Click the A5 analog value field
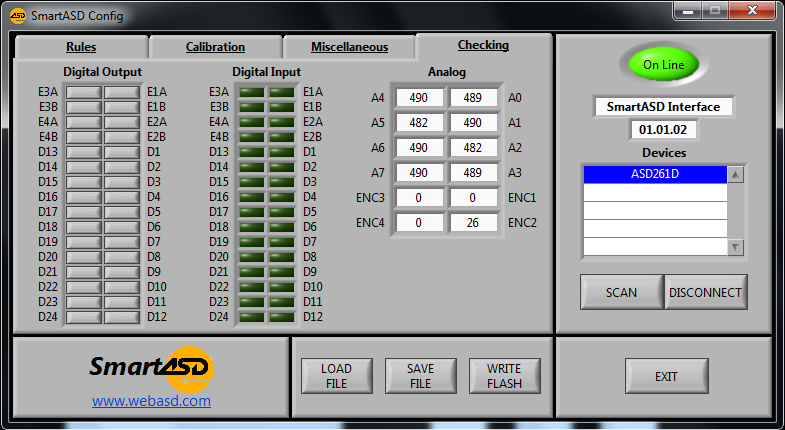Viewport: 785px width, 430px height. pyautogui.click(x=419, y=123)
